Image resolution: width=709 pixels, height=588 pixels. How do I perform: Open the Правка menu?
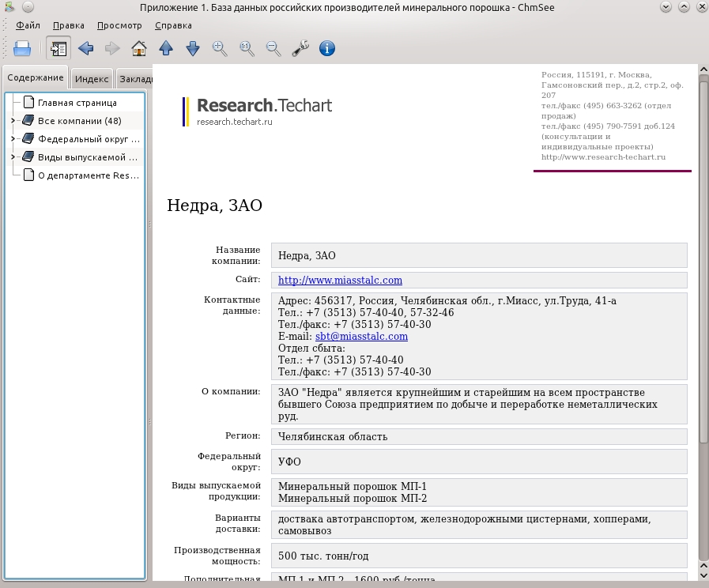click(68, 25)
